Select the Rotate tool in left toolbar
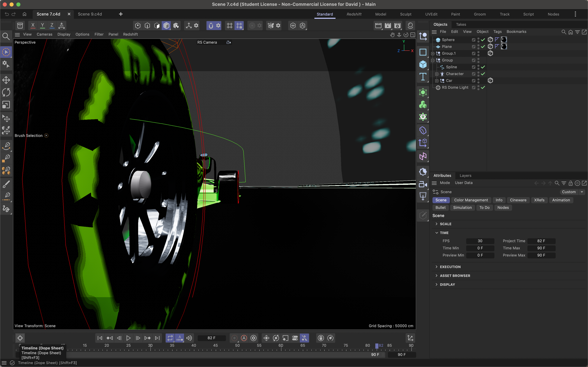 pos(6,92)
